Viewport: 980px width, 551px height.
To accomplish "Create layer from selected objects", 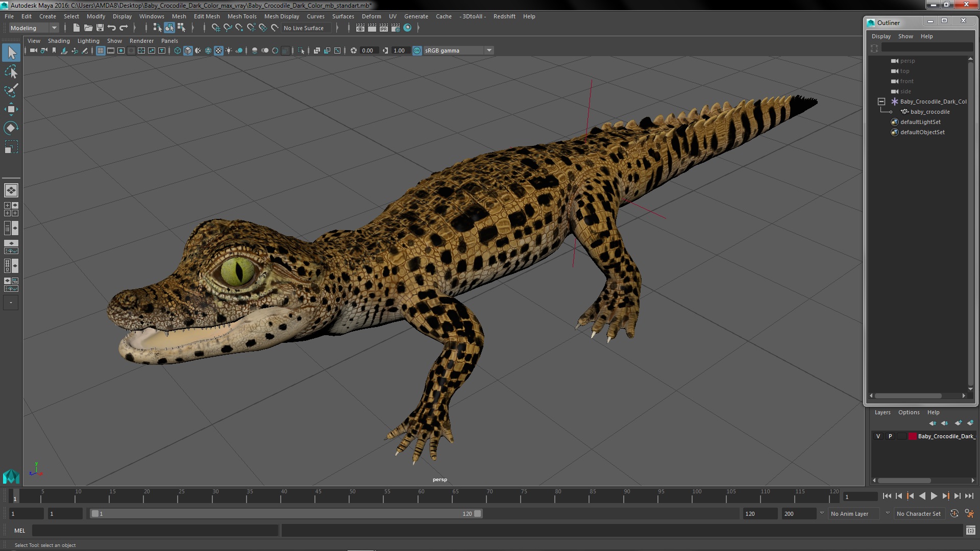I will [970, 423].
